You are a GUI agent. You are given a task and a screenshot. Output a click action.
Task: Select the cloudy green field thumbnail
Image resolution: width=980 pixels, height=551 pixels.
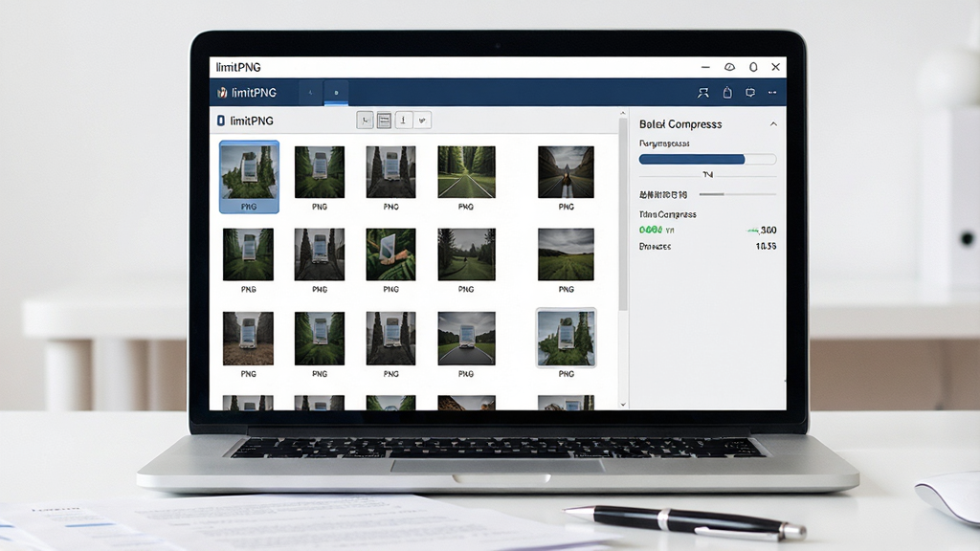tap(567, 254)
